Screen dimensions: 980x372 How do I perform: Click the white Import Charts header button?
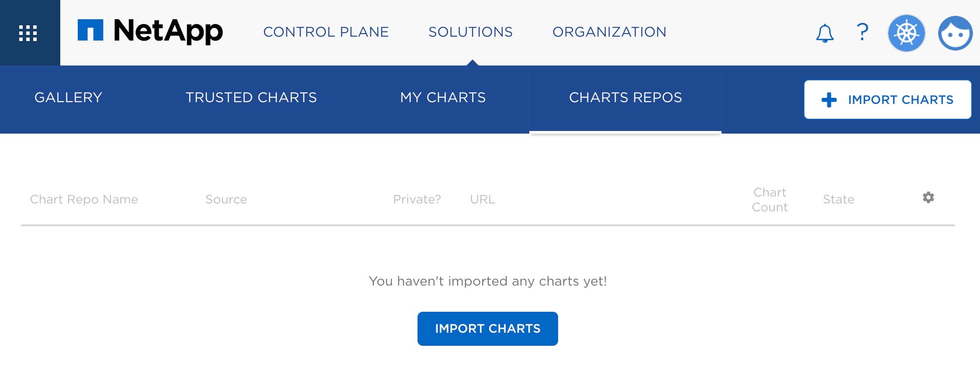tap(887, 100)
